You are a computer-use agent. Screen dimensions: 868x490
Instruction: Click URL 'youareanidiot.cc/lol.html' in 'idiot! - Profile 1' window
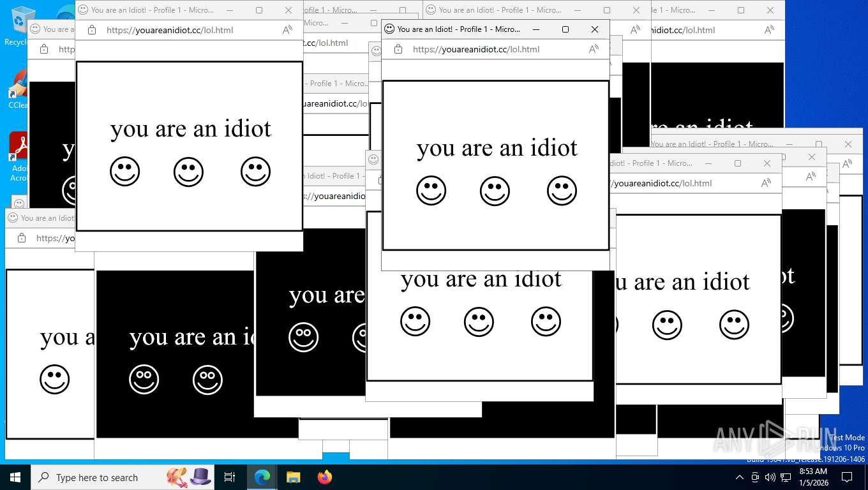[x=662, y=183]
